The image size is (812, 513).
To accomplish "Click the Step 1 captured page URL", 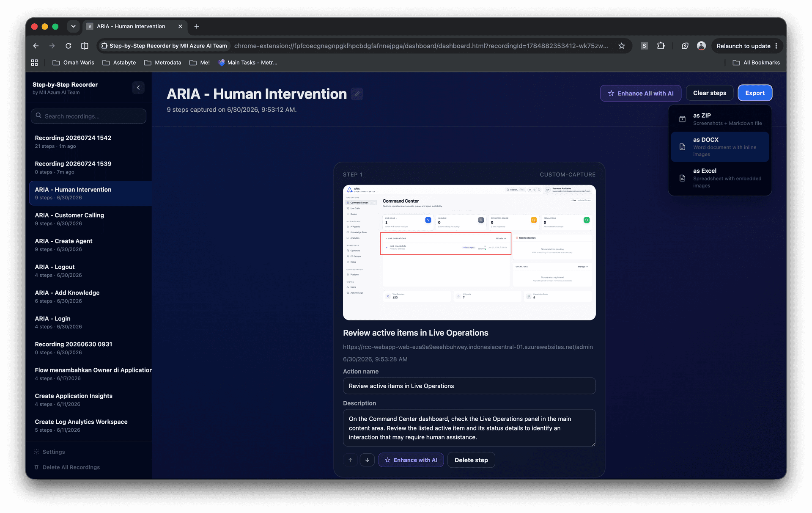I will (468, 347).
